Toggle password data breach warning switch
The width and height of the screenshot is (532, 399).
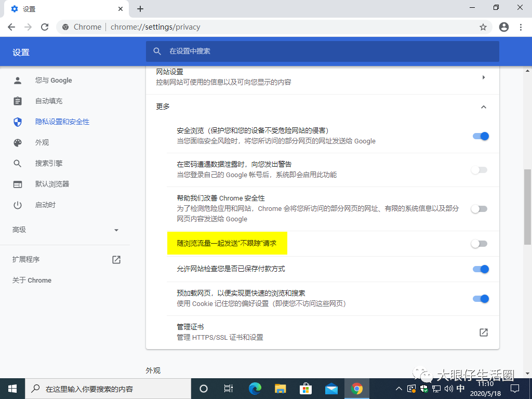[479, 170]
